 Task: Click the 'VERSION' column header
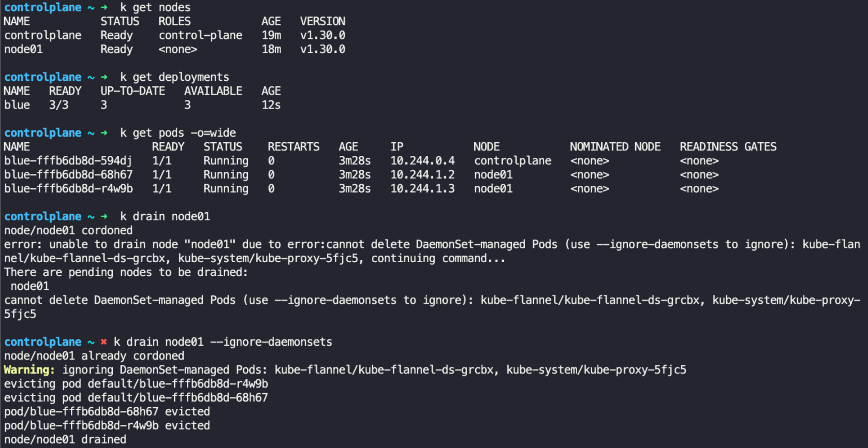(x=323, y=21)
